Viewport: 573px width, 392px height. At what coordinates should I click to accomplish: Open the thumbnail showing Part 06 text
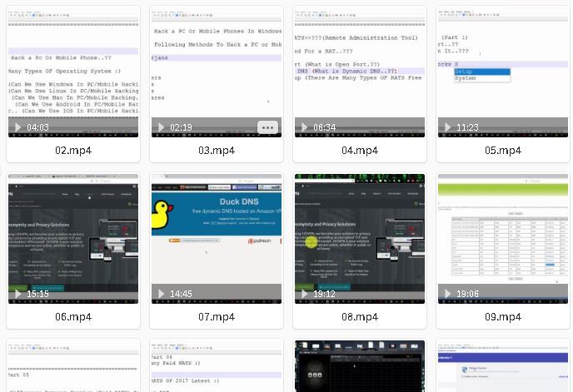217,366
